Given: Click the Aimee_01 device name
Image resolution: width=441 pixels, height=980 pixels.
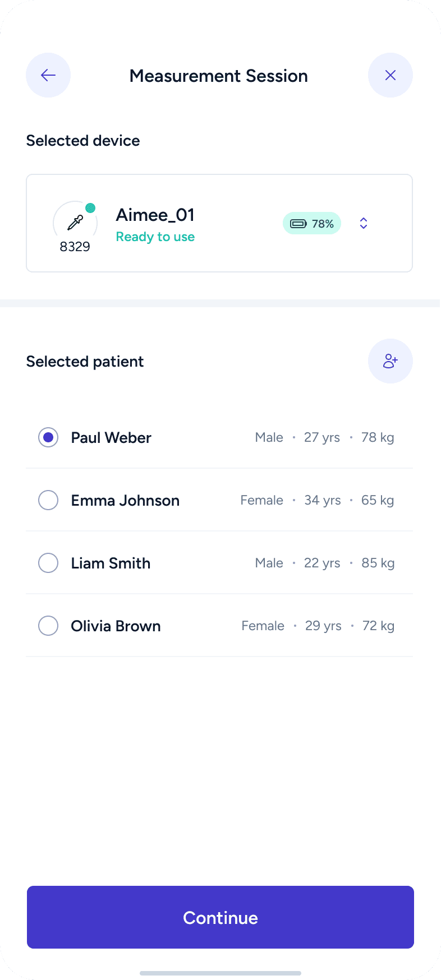Looking at the screenshot, I should coord(155,215).
